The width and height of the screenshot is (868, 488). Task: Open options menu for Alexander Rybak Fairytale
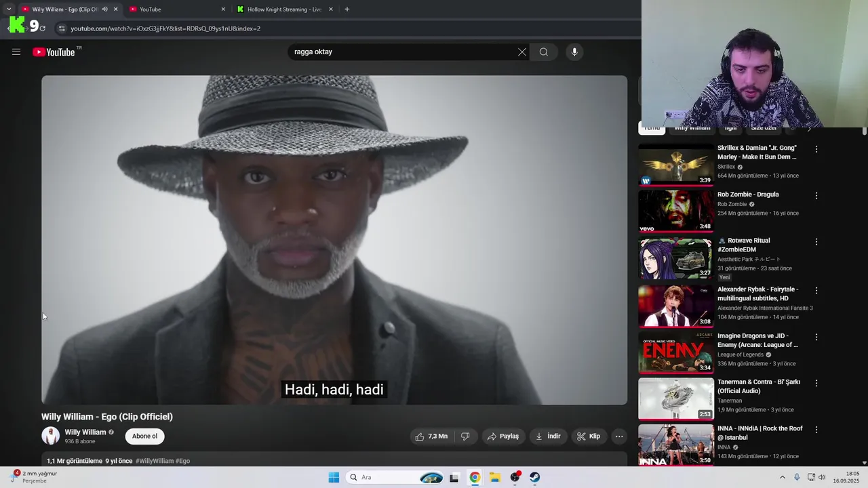[x=816, y=291]
